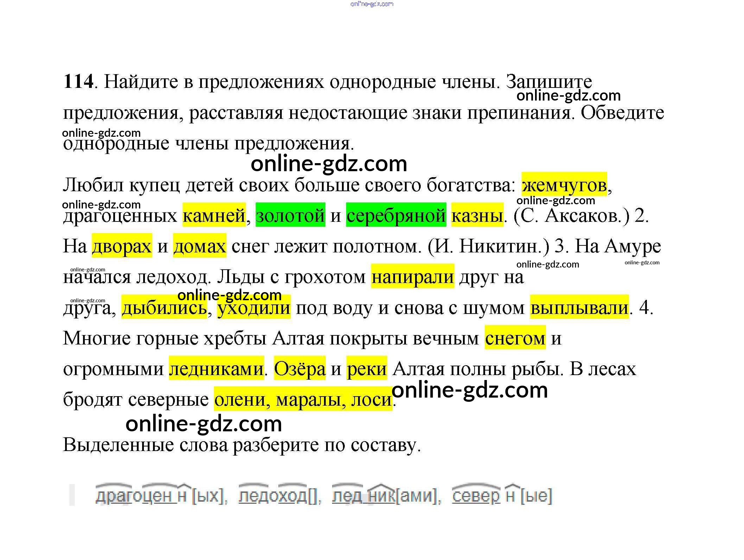Screen dimensions: 744x560
Task: Click the highlighted word напирали
Action: [x=412, y=276]
